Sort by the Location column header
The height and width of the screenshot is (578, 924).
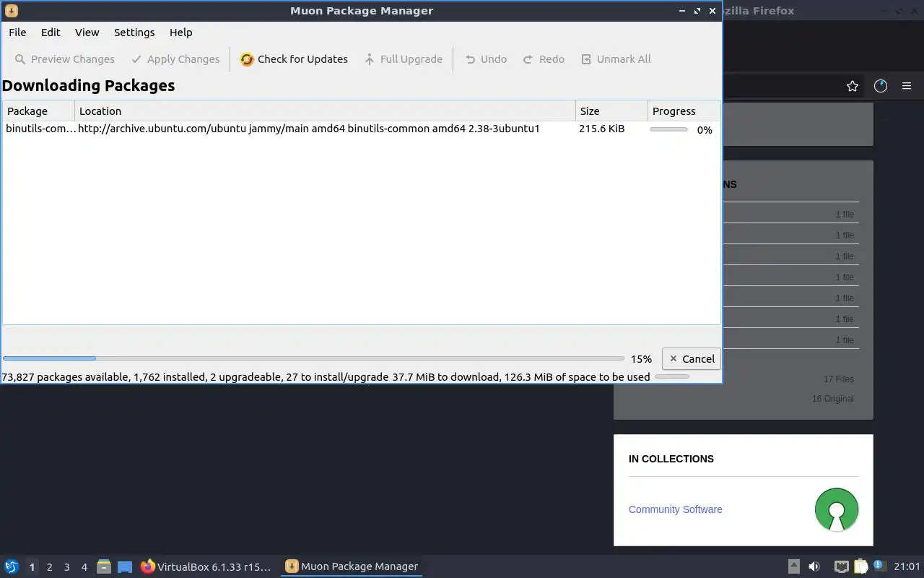coord(325,111)
